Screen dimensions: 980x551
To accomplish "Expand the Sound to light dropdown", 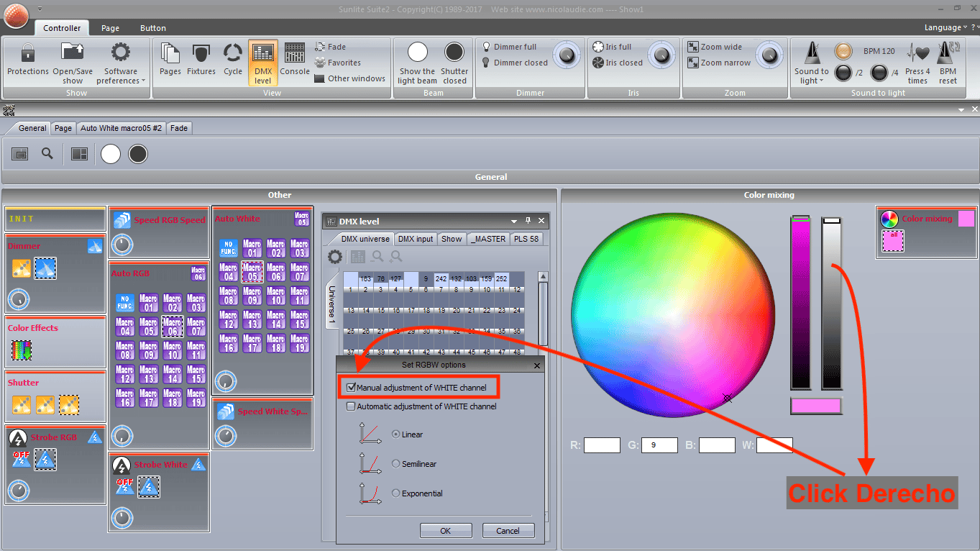I will point(812,76).
